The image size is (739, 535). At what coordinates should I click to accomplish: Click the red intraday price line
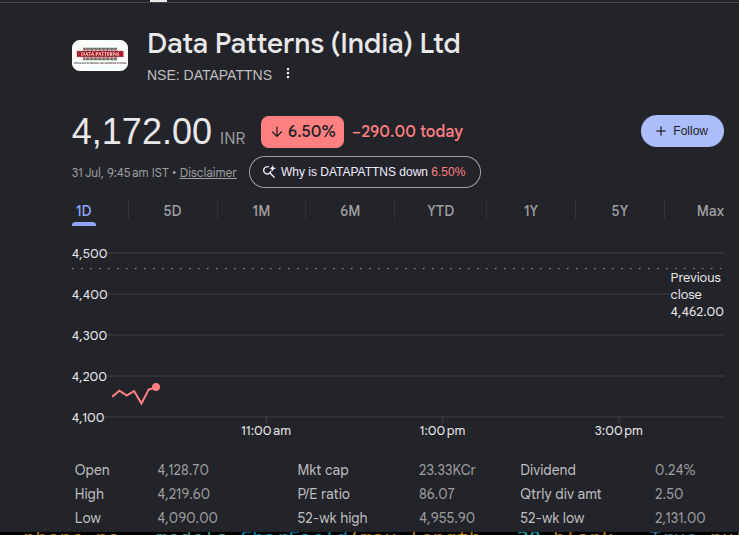click(133, 395)
